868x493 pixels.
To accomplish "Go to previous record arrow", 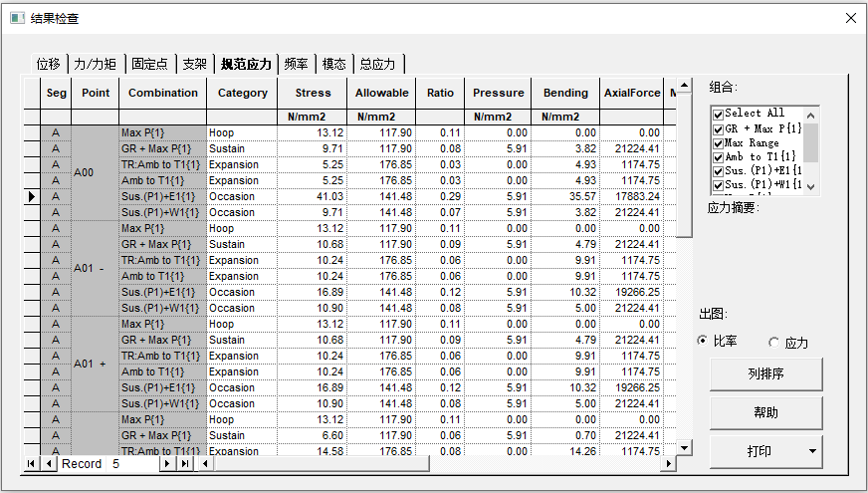I will [x=49, y=464].
